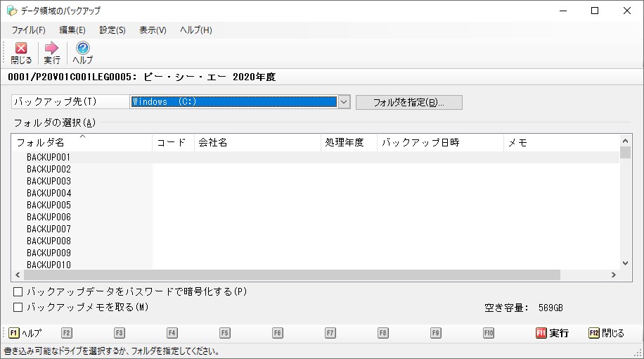Click the 実行 arrow toolbar icon
The height and width of the screenshot is (359, 644).
point(52,49)
